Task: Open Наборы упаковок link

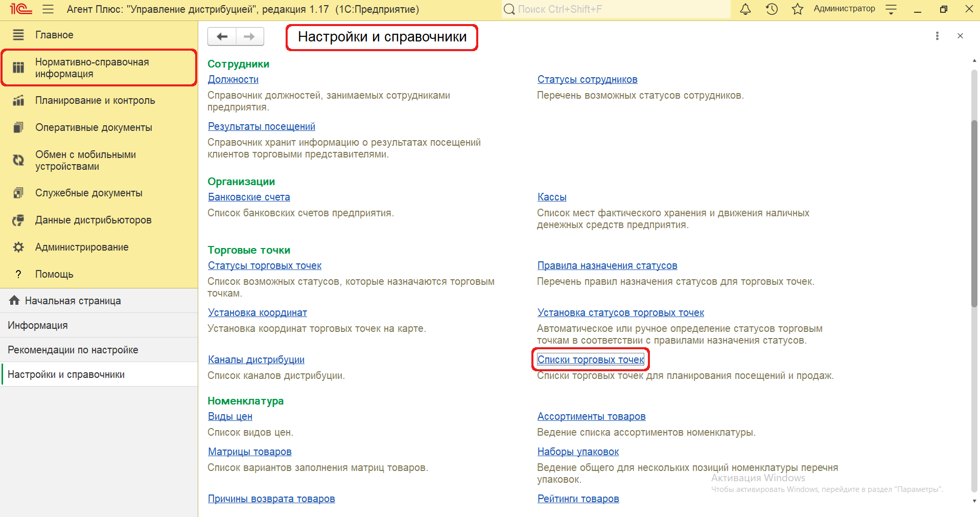Action: [578, 452]
